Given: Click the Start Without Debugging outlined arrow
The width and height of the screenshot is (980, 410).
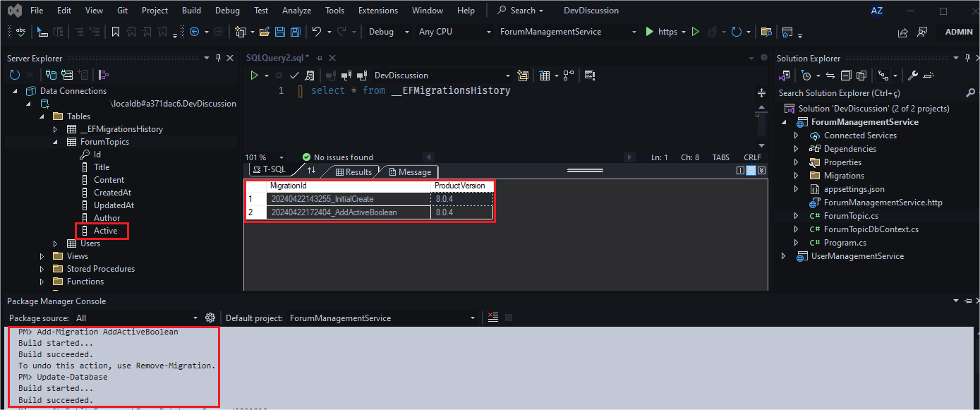Looking at the screenshot, I should [696, 32].
